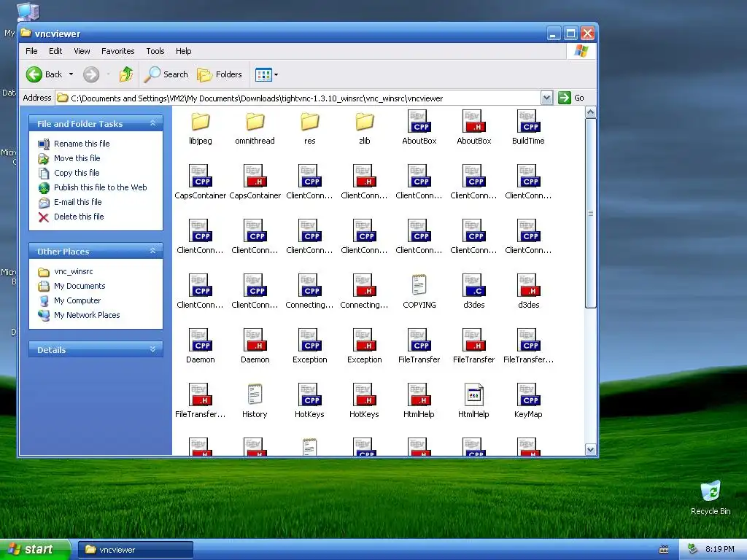The height and width of the screenshot is (560, 747).
Task: Select the KeyMap CPP file
Action: pos(528,402)
